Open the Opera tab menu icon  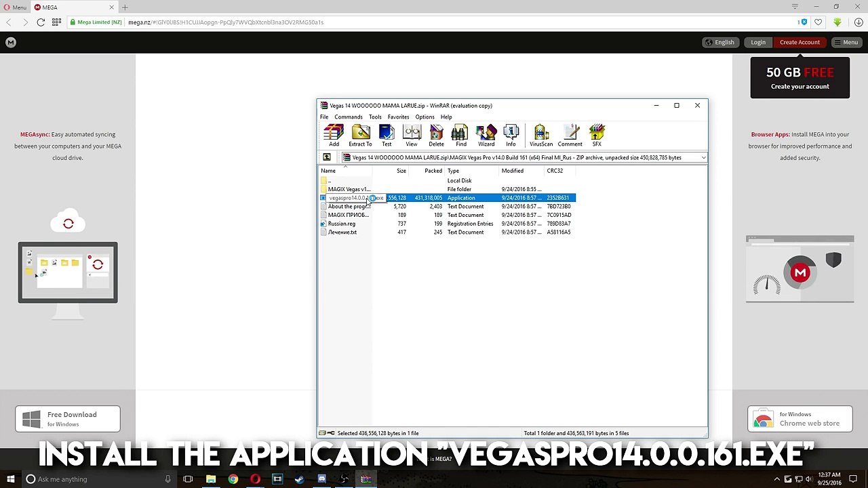tap(795, 7)
